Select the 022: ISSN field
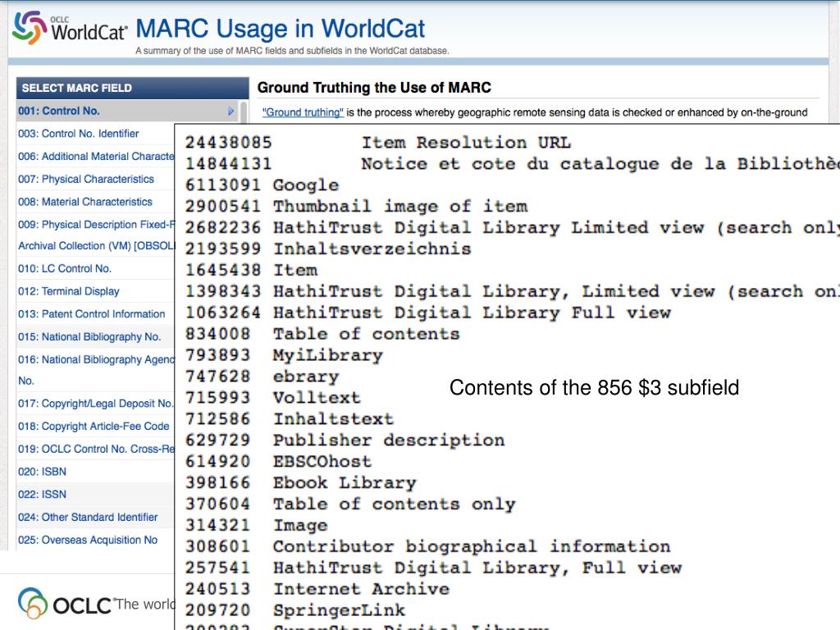The image size is (840, 630). point(42,495)
